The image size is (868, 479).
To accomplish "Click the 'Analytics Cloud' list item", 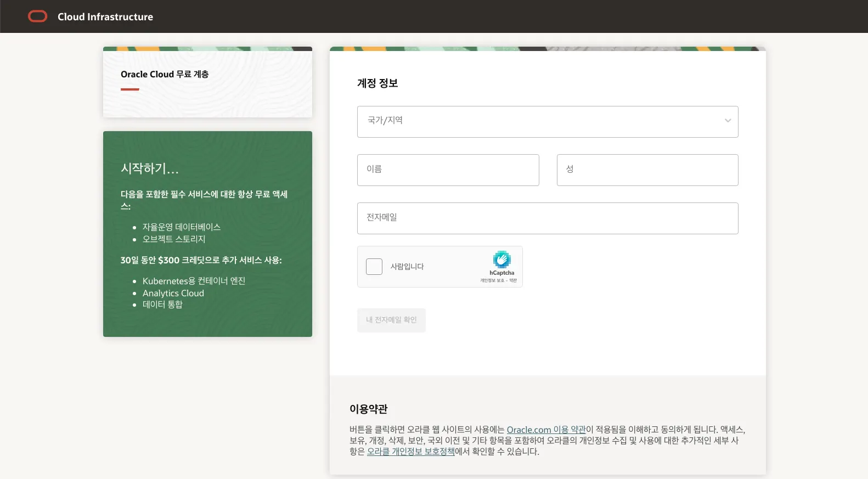I will point(173,293).
